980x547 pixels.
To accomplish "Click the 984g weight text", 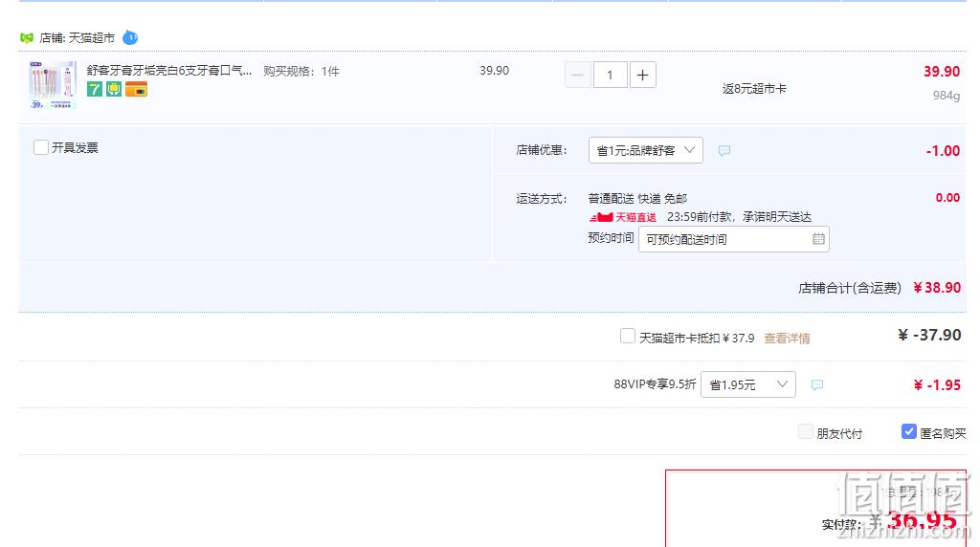I will [947, 96].
